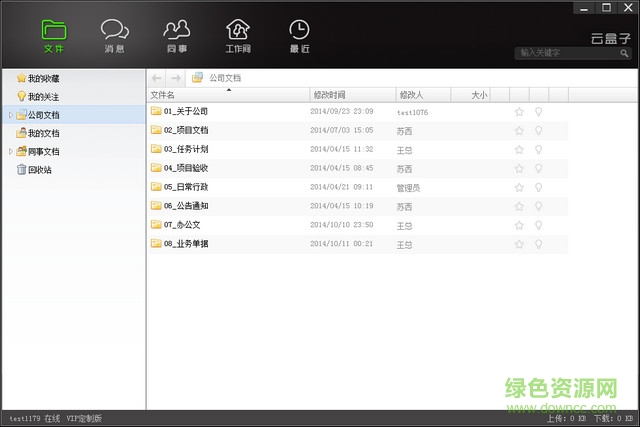
Task: Select 我的文档 in the sidebar
Action: click(43, 133)
